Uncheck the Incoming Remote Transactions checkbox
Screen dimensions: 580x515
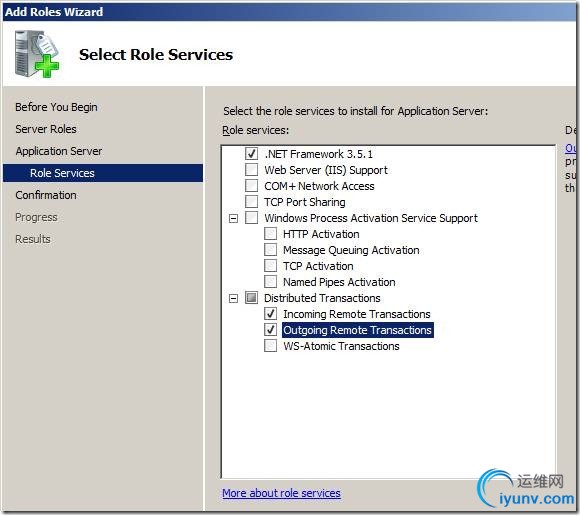[x=270, y=314]
